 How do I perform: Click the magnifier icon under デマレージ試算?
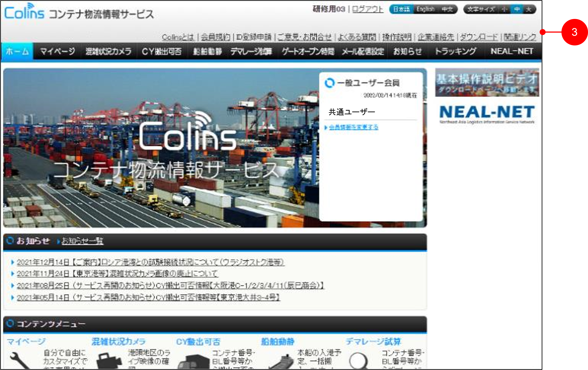pyautogui.click(x=358, y=360)
